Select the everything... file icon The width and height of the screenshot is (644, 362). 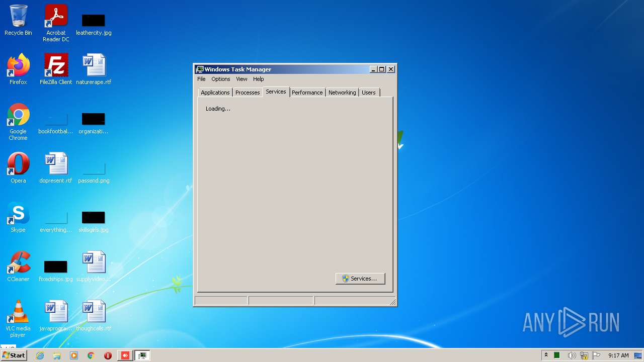coord(56,222)
